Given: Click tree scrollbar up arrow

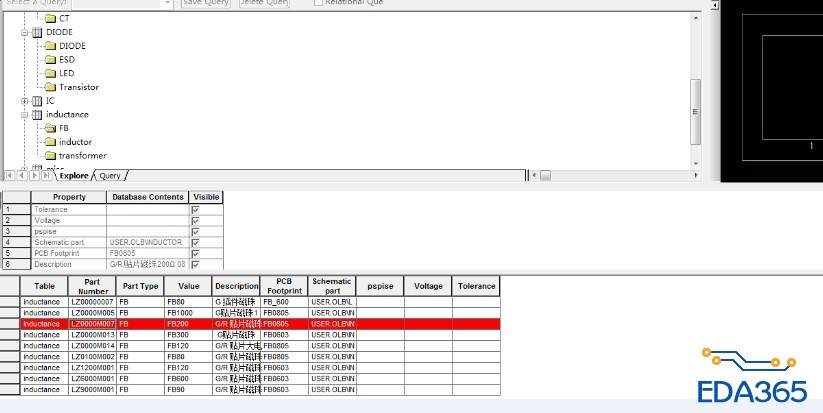Looking at the screenshot, I should [x=696, y=18].
